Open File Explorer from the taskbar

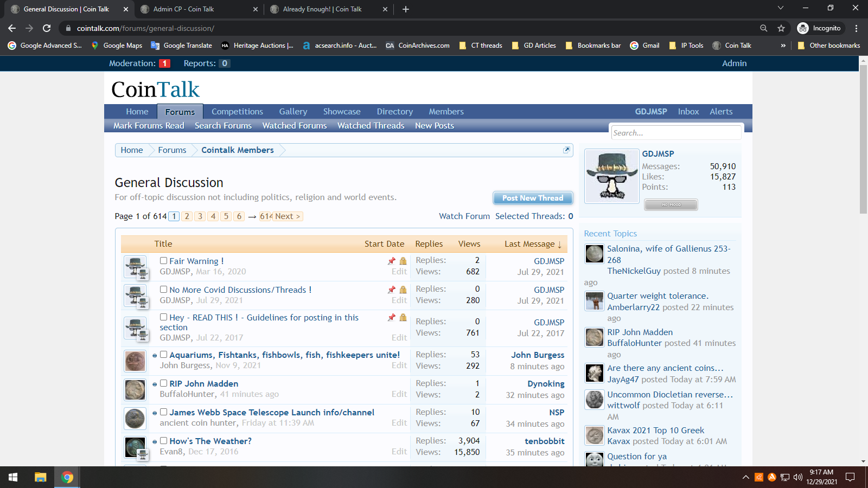pos(40,477)
